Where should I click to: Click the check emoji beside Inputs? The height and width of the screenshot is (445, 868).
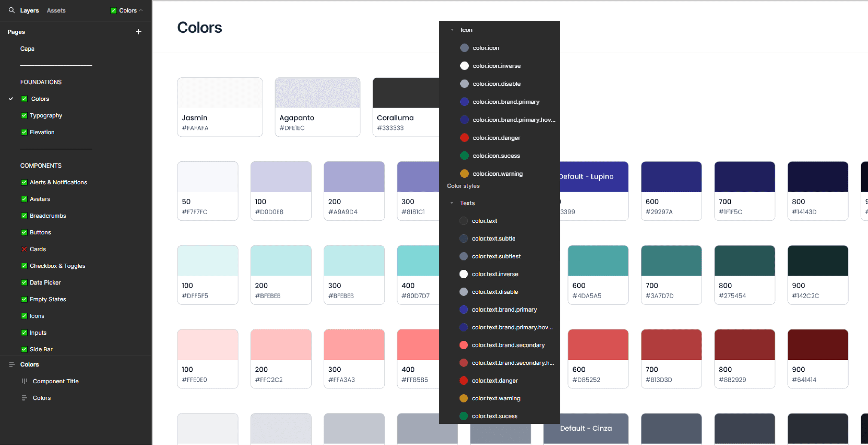pyautogui.click(x=24, y=333)
